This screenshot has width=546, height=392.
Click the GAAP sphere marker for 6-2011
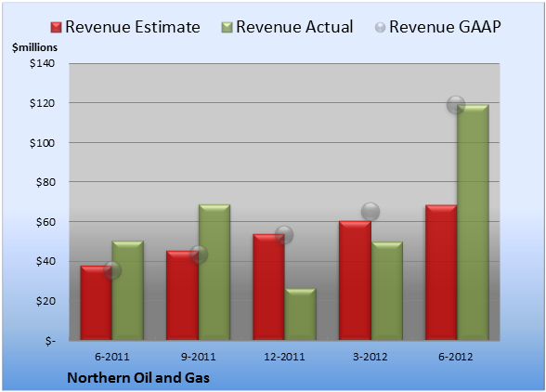(112, 270)
